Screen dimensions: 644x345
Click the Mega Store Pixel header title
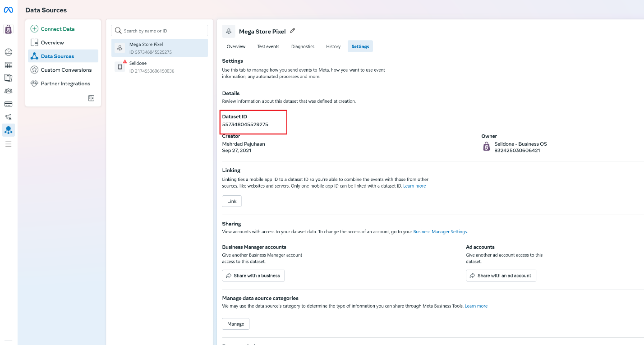(262, 32)
